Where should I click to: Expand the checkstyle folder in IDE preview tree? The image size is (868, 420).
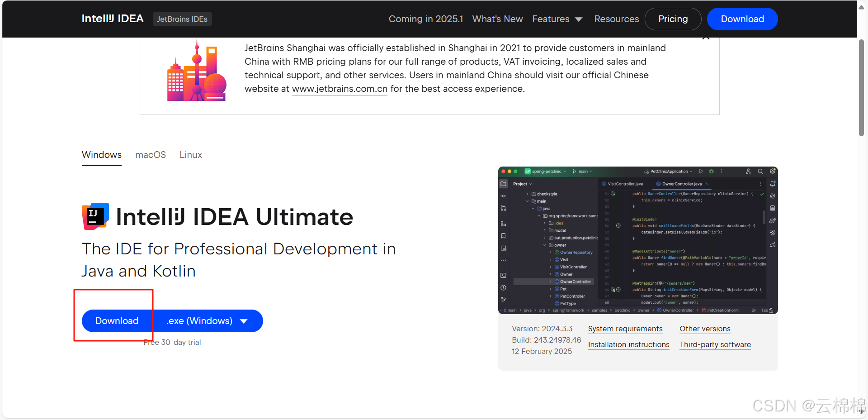[527, 194]
